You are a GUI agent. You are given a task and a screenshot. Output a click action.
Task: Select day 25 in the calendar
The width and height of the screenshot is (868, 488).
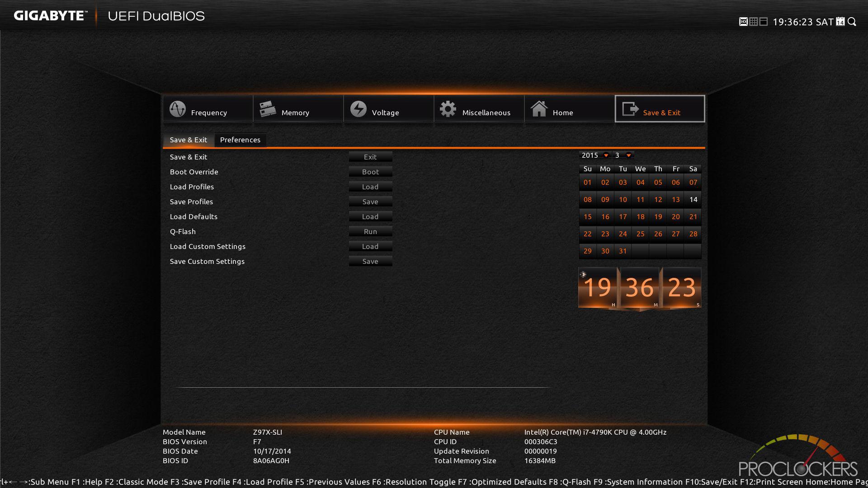pos(640,234)
